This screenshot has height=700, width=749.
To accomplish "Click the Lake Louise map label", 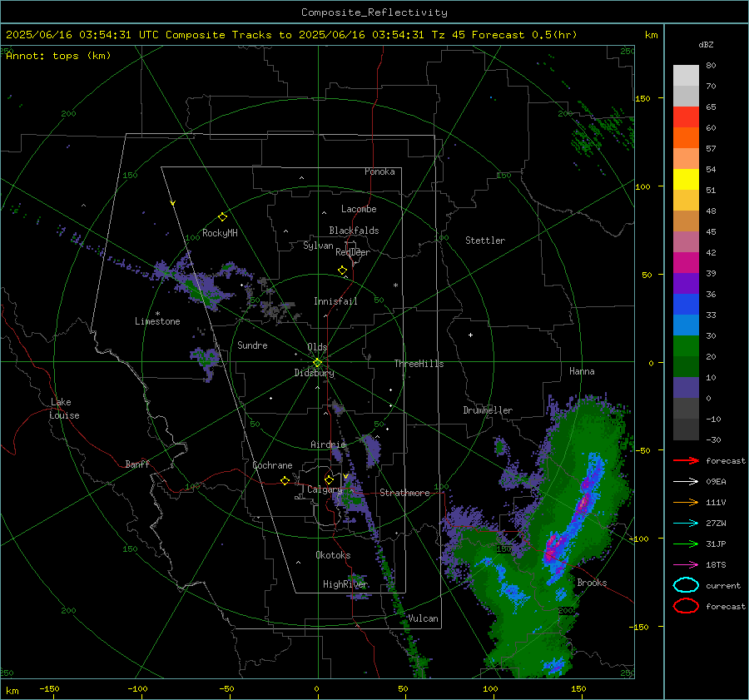I will (x=64, y=409).
